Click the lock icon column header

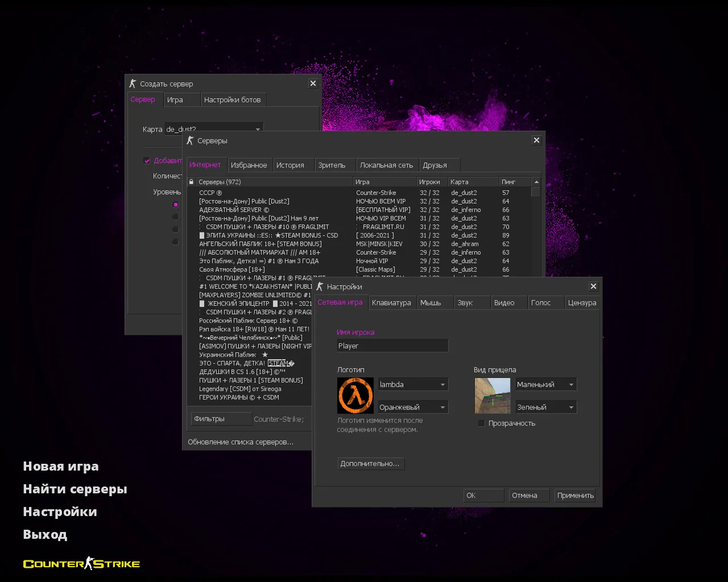coord(192,182)
